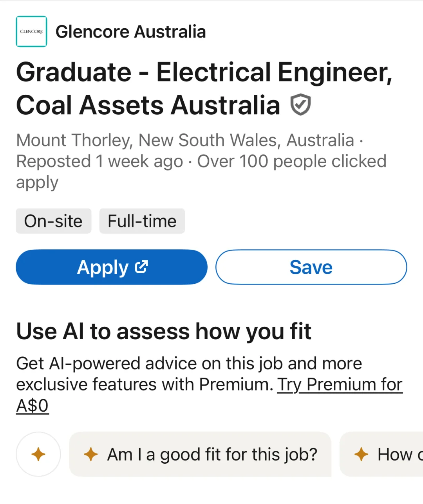423x504 pixels.
Task: Click the external link icon in Apply
Action: [x=141, y=267]
